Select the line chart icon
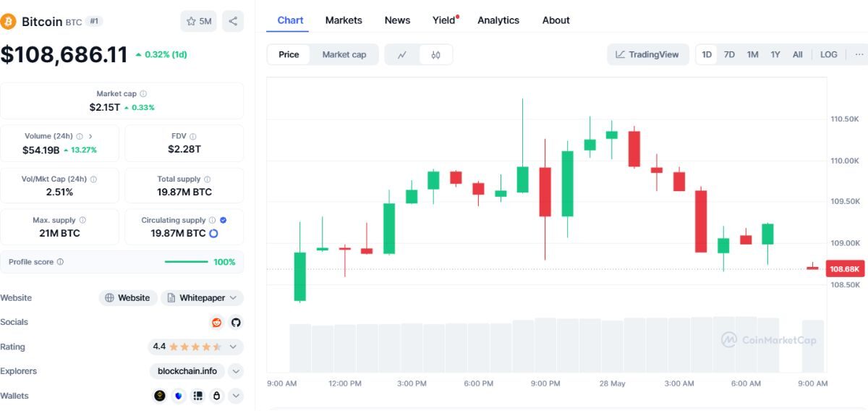The width and height of the screenshot is (868, 411). (402, 54)
